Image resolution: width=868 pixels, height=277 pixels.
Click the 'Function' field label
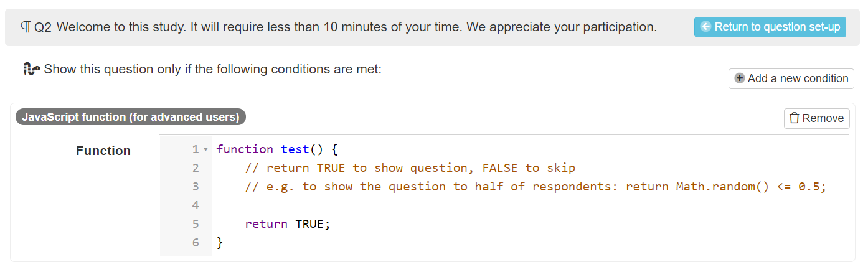pos(103,151)
